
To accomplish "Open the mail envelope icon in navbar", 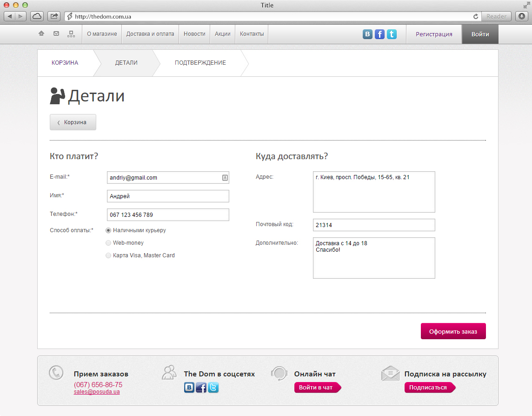I will [56, 34].
